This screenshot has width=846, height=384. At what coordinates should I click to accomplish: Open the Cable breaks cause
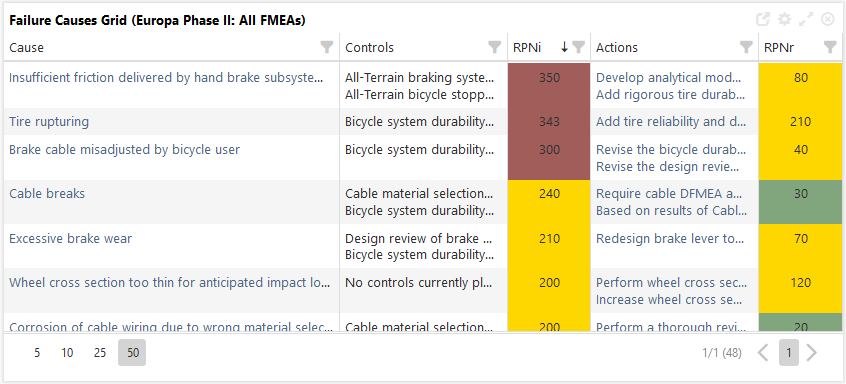[x=47, y=193]
